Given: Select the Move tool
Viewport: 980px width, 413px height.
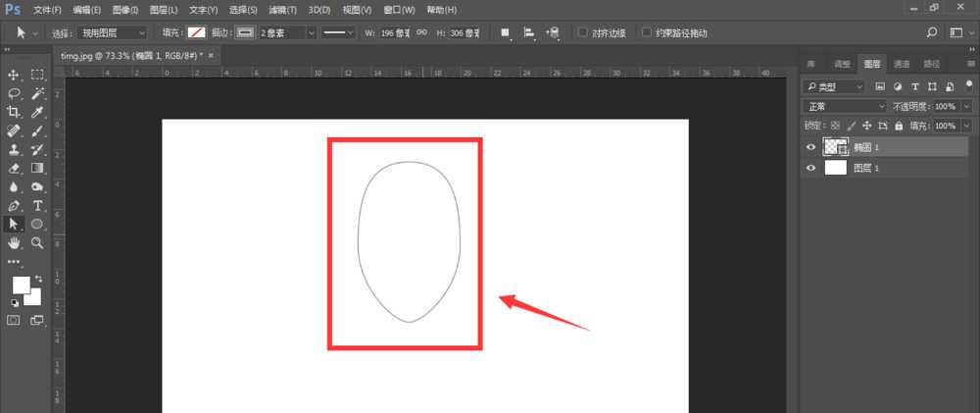Looking at the screenshot, I should (14, 75).
